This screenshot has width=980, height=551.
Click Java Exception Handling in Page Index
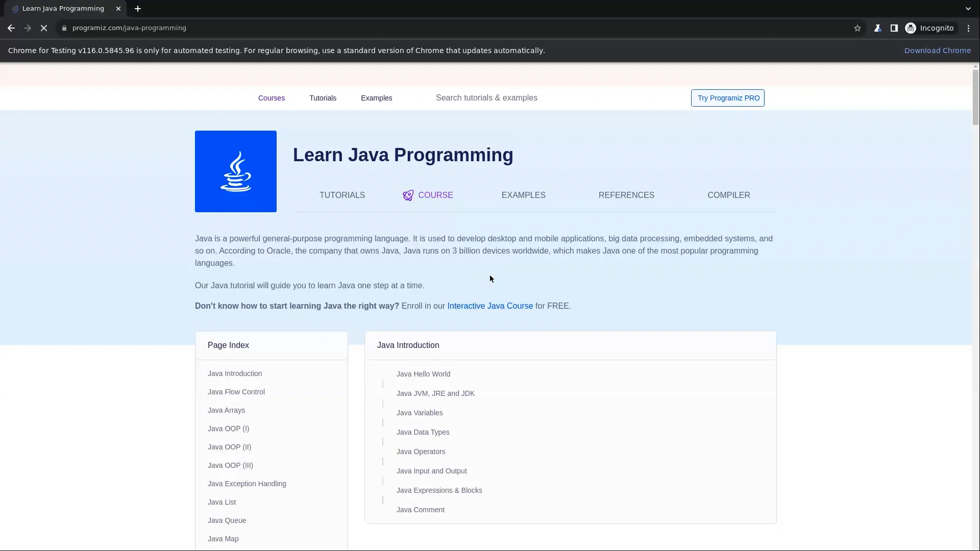(247, 484)
